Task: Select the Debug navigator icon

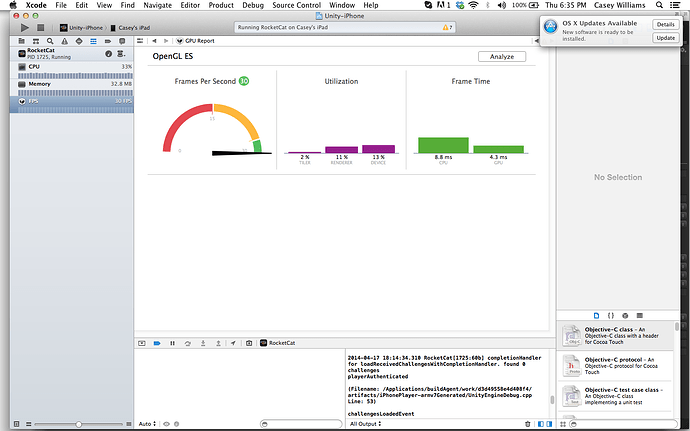Action: (93, 41)
